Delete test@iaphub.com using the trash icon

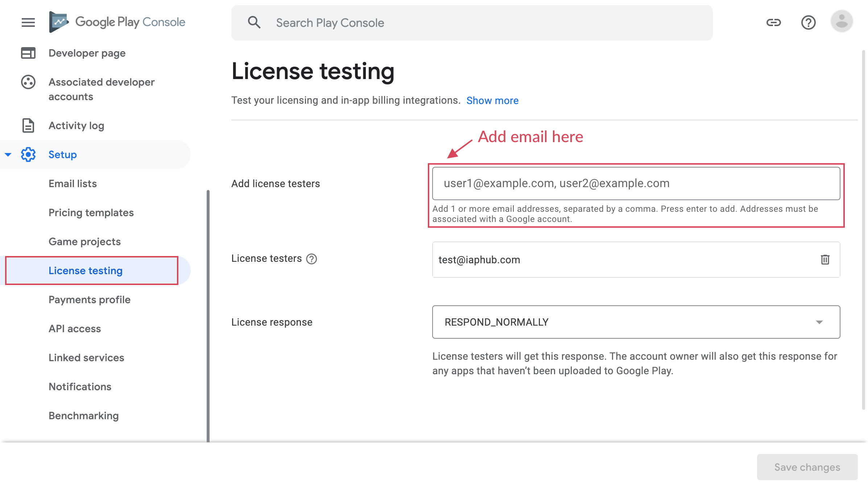pos(825,260)
